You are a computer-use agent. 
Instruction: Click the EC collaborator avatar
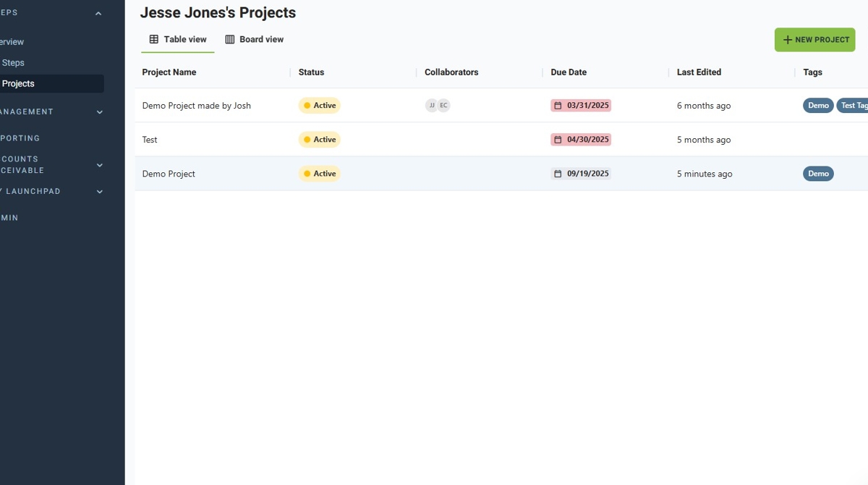[x=443, y=106]
